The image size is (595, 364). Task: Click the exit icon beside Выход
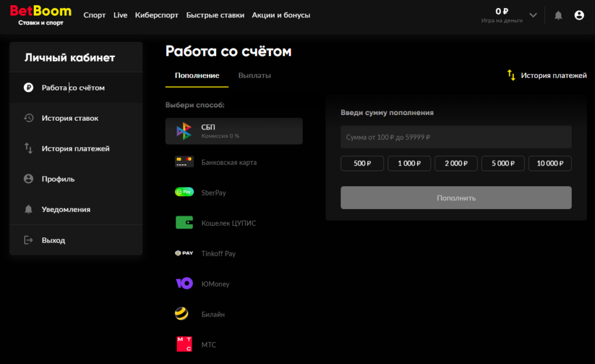coord(28,240)
